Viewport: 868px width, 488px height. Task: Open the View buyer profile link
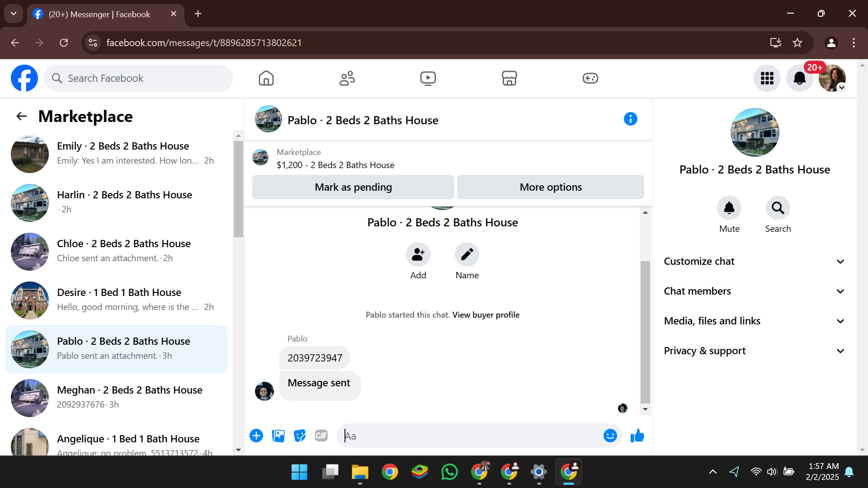486,315
